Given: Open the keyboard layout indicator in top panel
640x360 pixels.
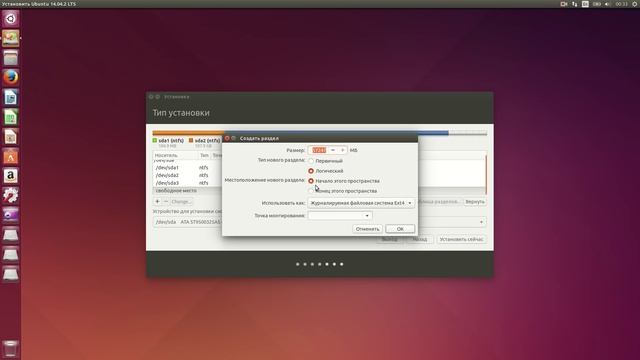Looking at the screenshot, I should coord(585,4).
